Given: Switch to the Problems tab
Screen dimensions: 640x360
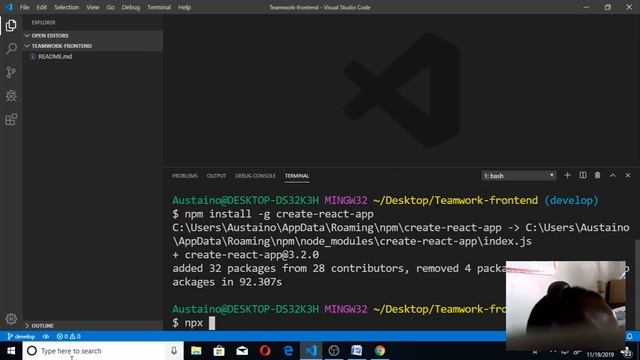Looking at the screenshot, I should [x=184, y=176].
